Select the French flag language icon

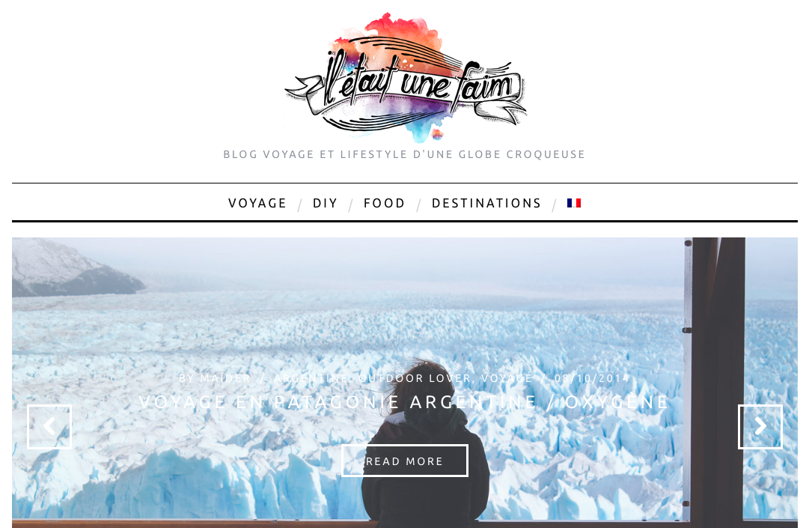574,203
